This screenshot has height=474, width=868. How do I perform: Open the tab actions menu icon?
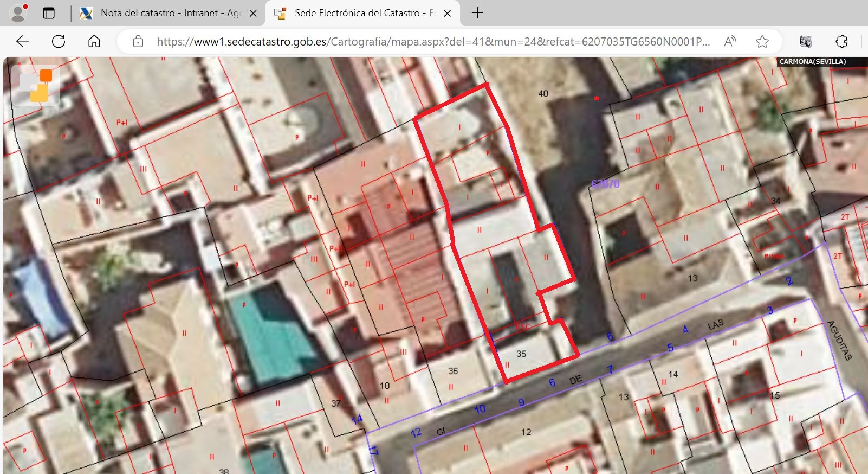click(x=49, y=13)
